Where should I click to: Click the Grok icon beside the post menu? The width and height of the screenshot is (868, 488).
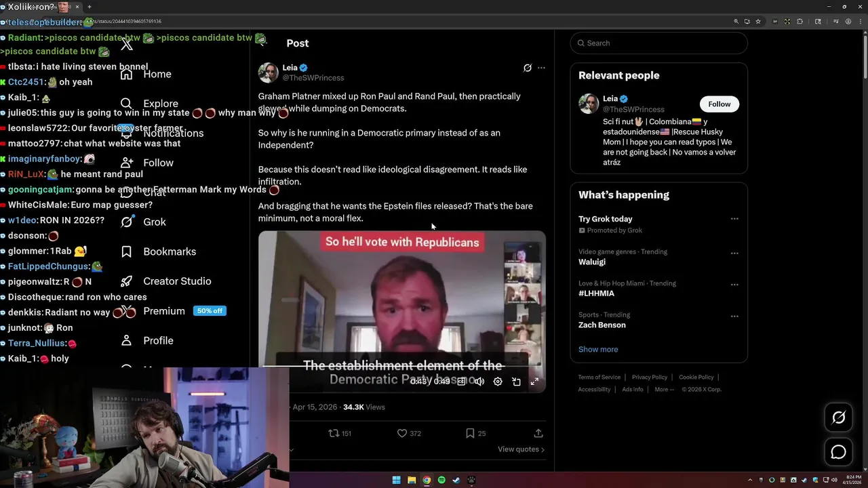(527, 68)
